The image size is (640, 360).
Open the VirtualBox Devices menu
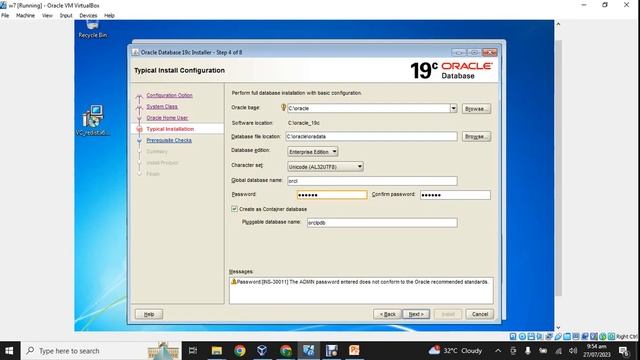point(88,16)
